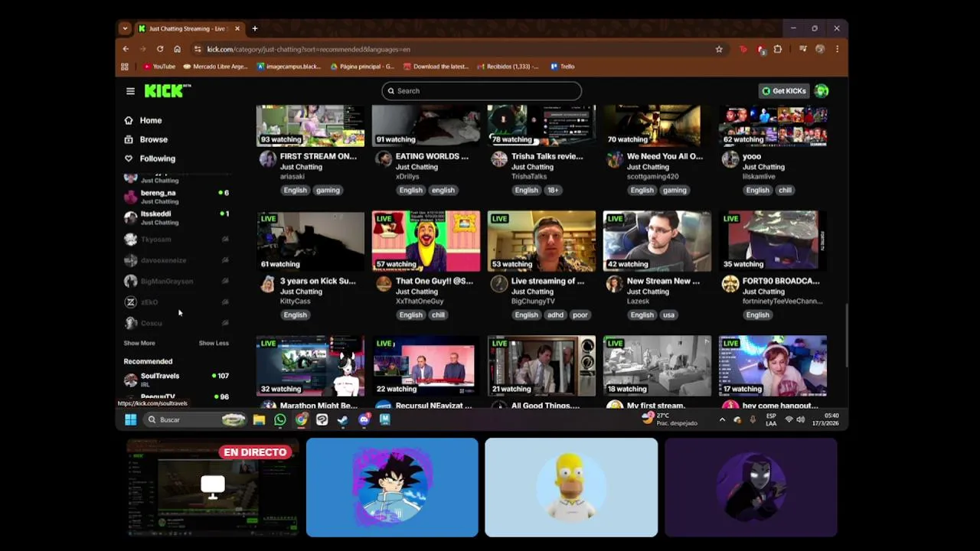Click the poor tag under BigChungyTV

pyautogui.click(x=580, y=315)
